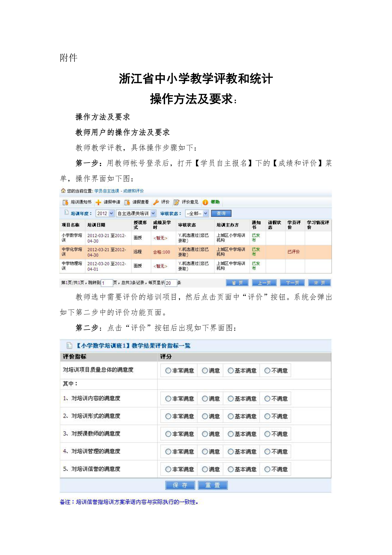Viewport: 392px width, 555px height.
Task: Click the 跳转到 page number field
Action: tap(107, 283)
